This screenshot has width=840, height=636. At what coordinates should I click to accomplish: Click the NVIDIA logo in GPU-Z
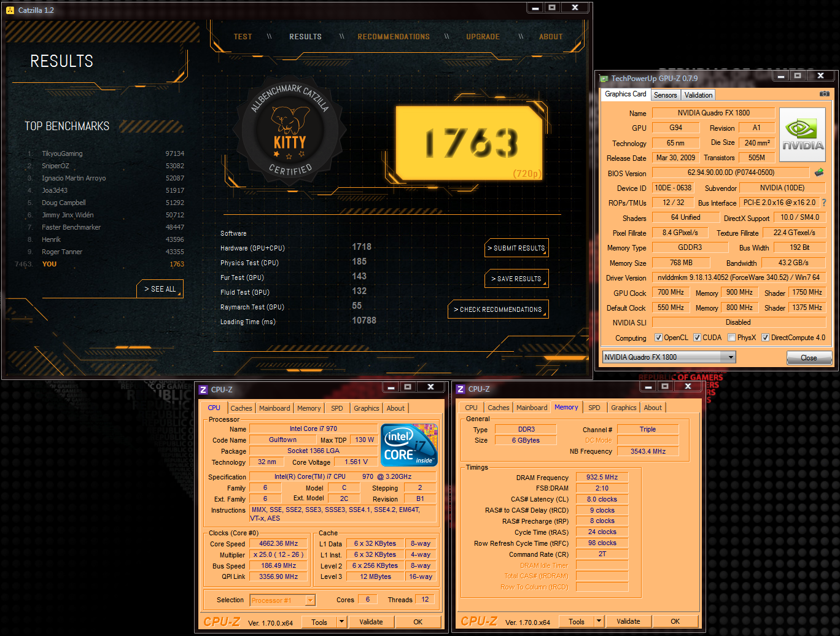(x=803, y=136)
